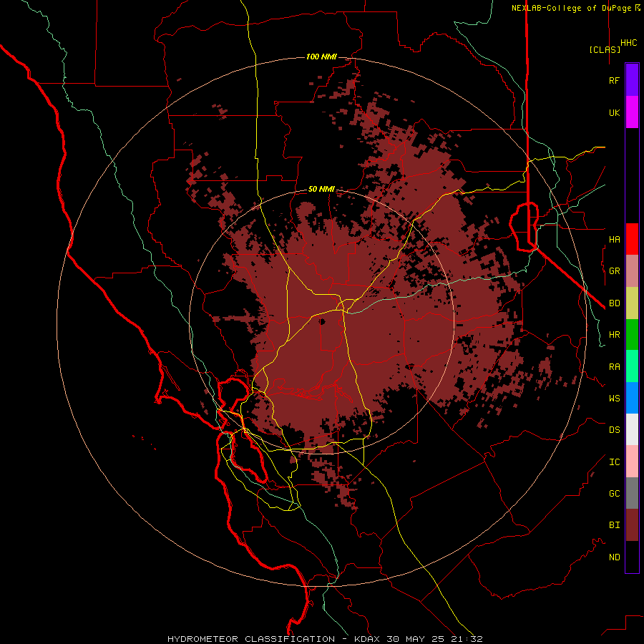Click the RA legend label
The image size is (644, 644).
tap(614, 366)
